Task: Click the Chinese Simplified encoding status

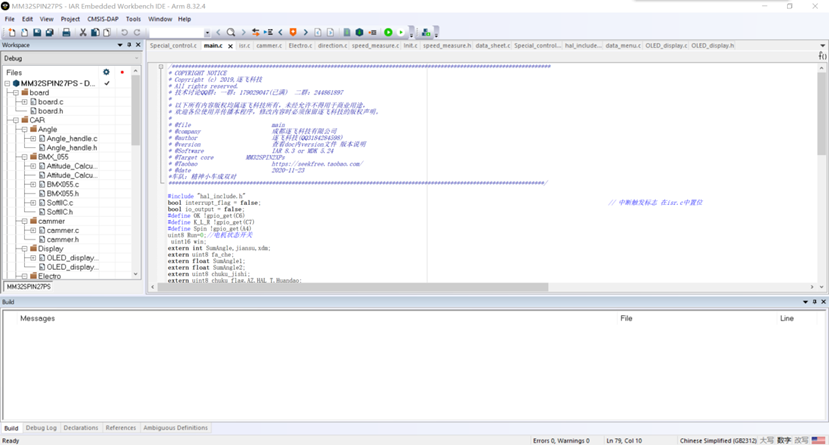Action: point(718,440)
